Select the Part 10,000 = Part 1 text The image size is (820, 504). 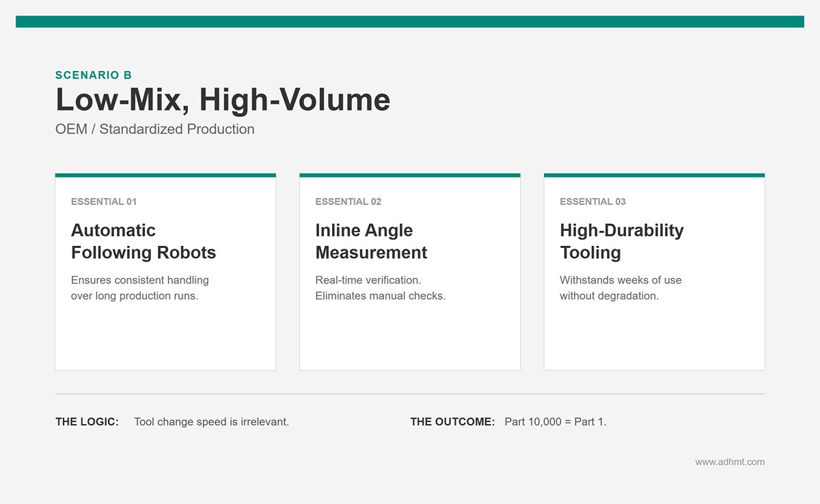[556, 422]
